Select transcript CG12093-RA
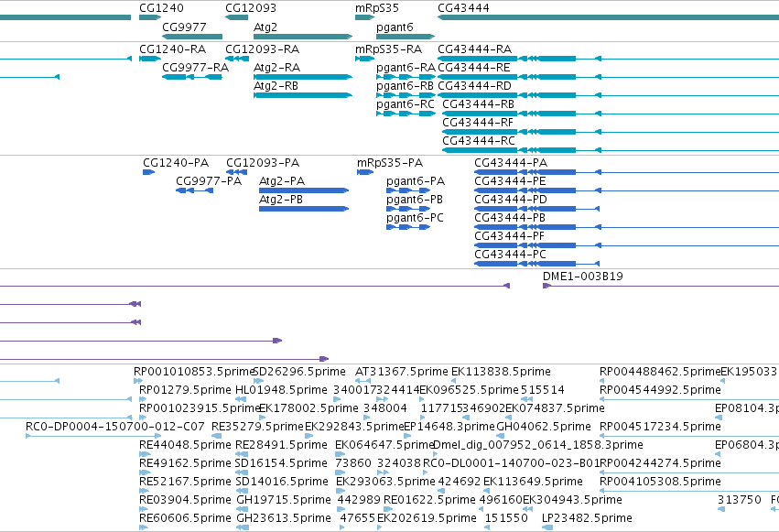Viewport: 779px width, 532px height. tap(263, 49)
